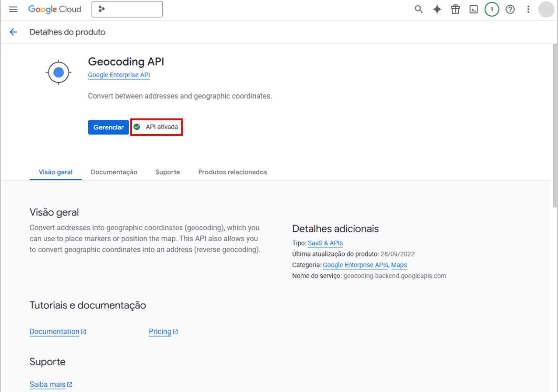Open the help question mark icon
This screenshot has width=558, height=392.
click(510, 9)
